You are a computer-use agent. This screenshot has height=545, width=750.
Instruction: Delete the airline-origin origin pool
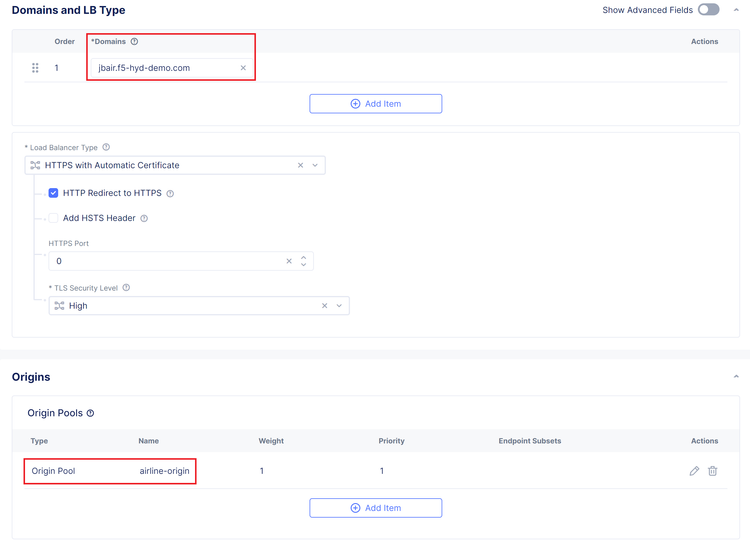coord(713,471)
